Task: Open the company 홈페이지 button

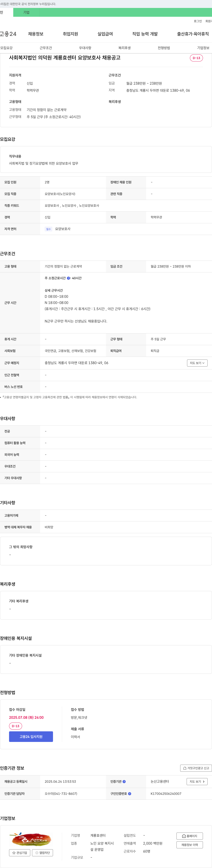Action: (x=189, y=836)
